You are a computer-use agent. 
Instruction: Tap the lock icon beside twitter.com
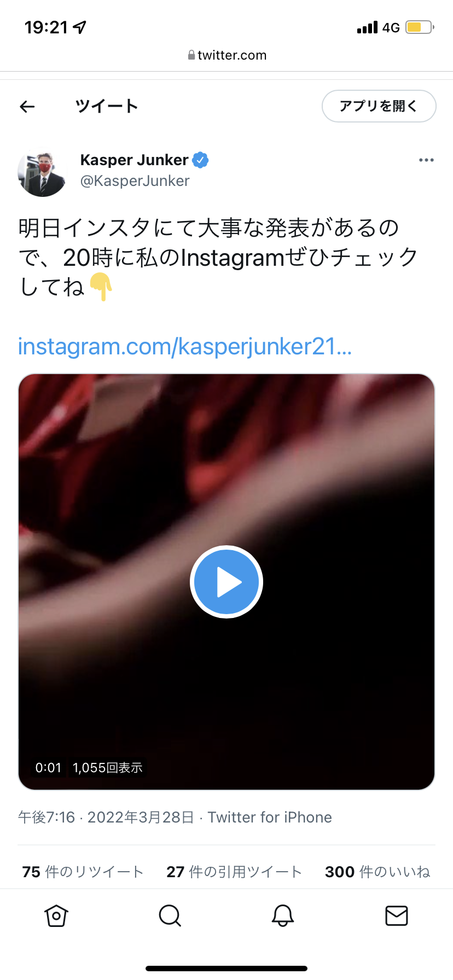[191, 55]
